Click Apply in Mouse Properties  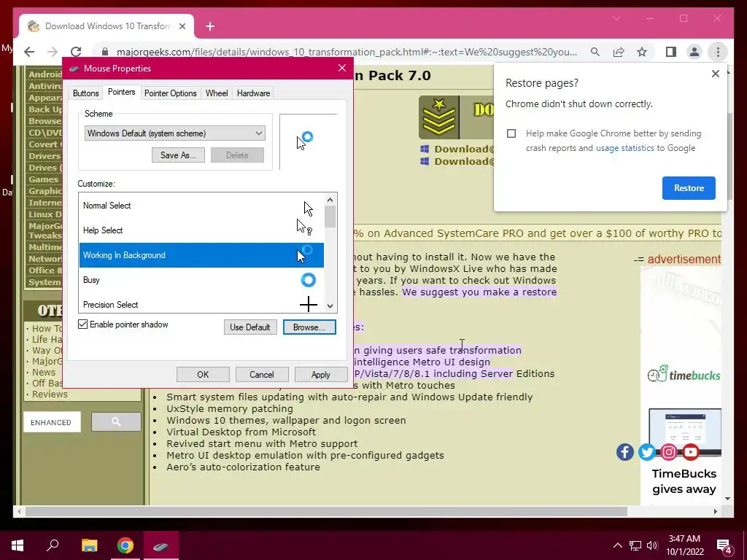click(x=321, y=374)
